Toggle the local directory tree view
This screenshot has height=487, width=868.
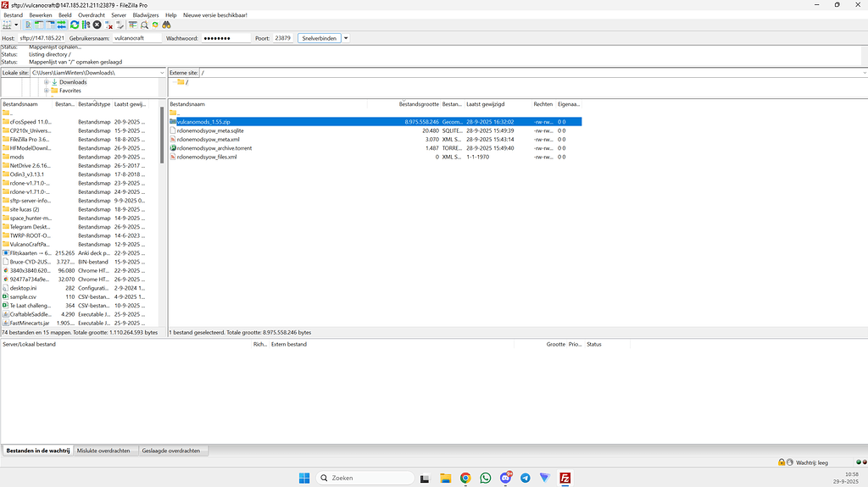pos(39,25)
